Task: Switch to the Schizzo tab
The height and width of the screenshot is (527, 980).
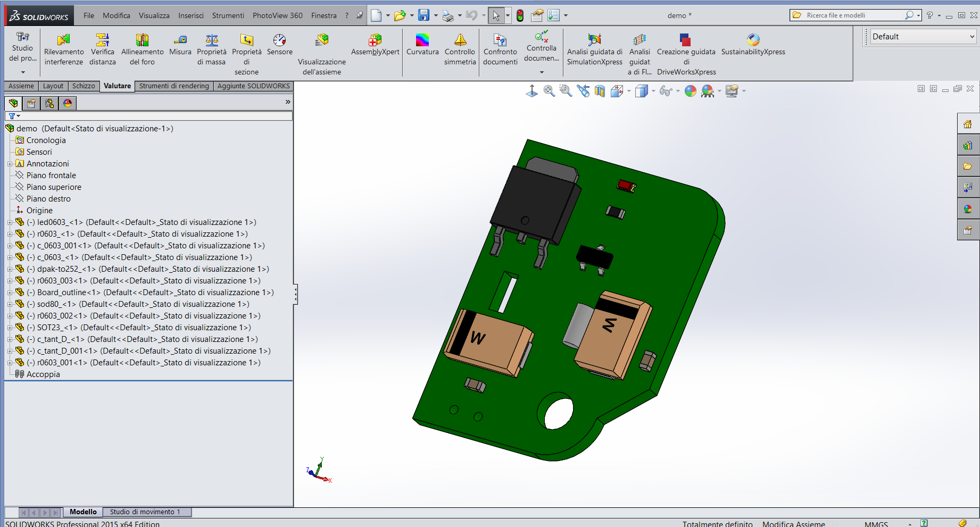Action: tap(84, 86)
